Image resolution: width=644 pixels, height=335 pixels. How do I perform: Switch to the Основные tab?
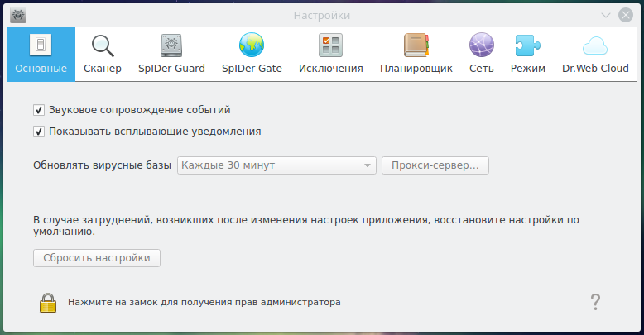pos(41,55)
